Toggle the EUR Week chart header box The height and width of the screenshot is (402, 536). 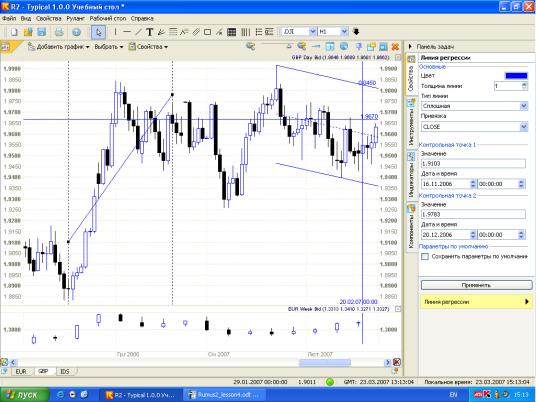tap(398, 309)
